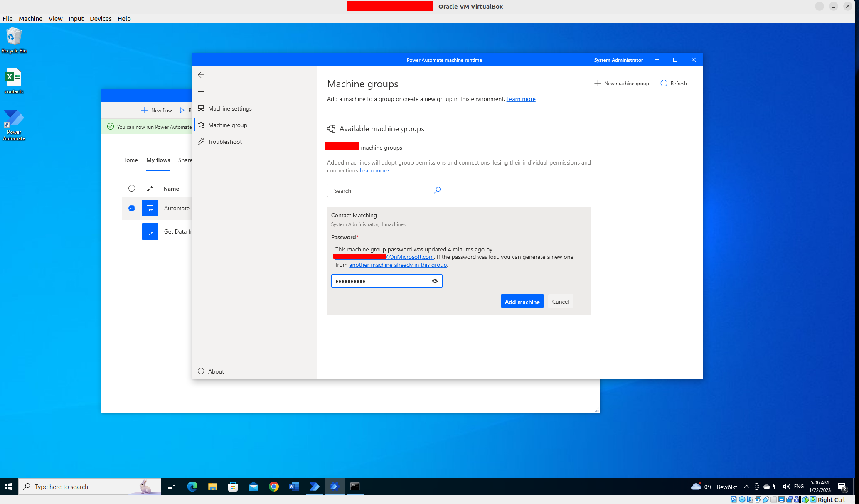This screenshot has height=504, width=859.
Task: Cancel adding the machine
Action: click(560, 302)
